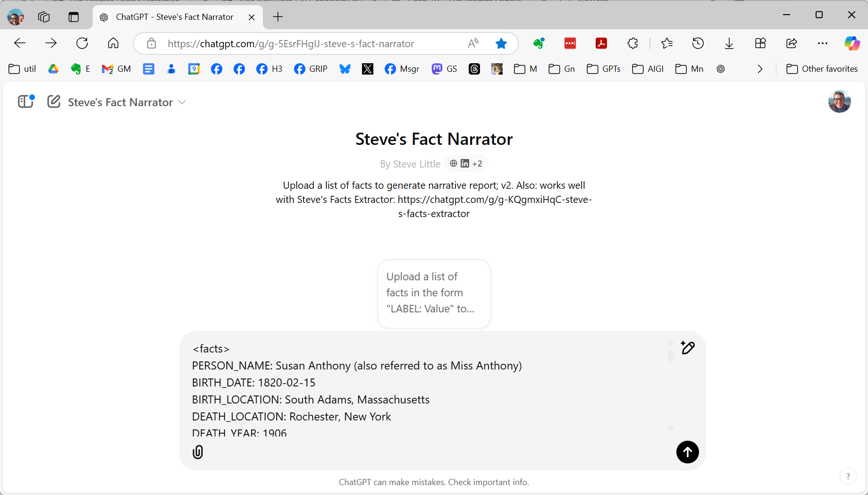Send the message with the up-arrow button
Screen dimensions: 868x495
(x=687, y=452)
